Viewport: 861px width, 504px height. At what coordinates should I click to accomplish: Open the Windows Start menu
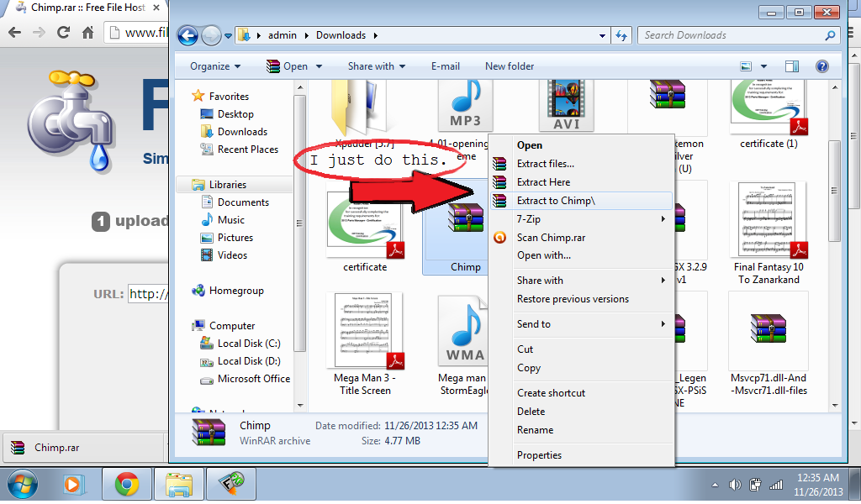click(22, 484)
